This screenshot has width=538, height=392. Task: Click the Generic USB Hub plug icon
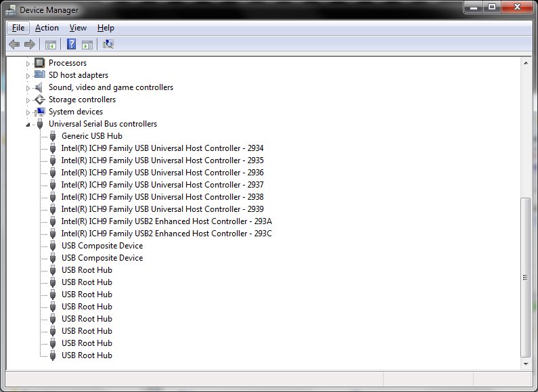coord(53,136)
